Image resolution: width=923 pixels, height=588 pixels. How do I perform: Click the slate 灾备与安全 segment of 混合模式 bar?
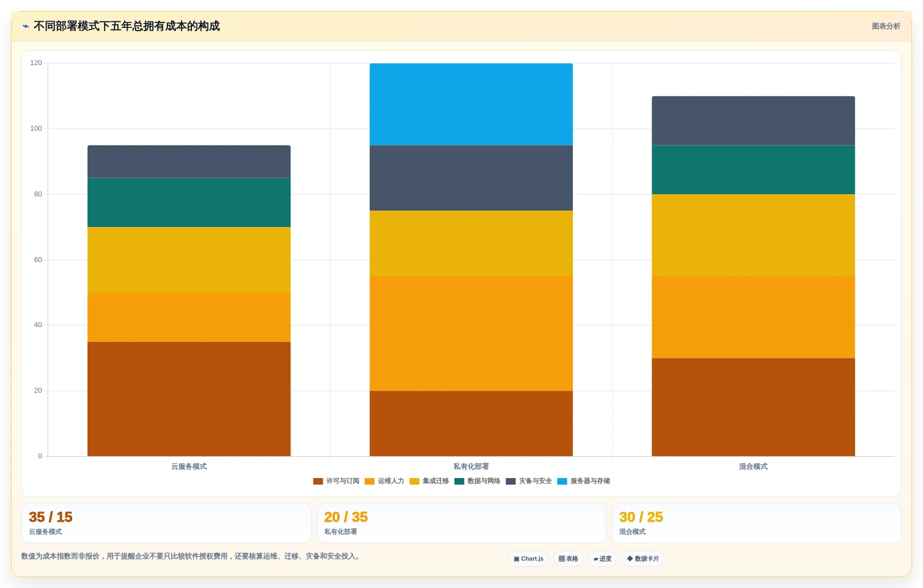coord(753,121)
